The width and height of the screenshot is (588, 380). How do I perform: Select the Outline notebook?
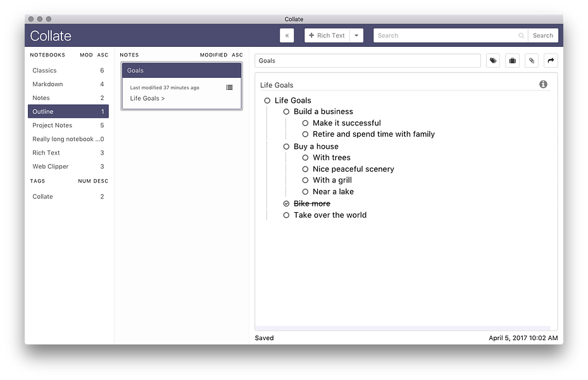68,111
